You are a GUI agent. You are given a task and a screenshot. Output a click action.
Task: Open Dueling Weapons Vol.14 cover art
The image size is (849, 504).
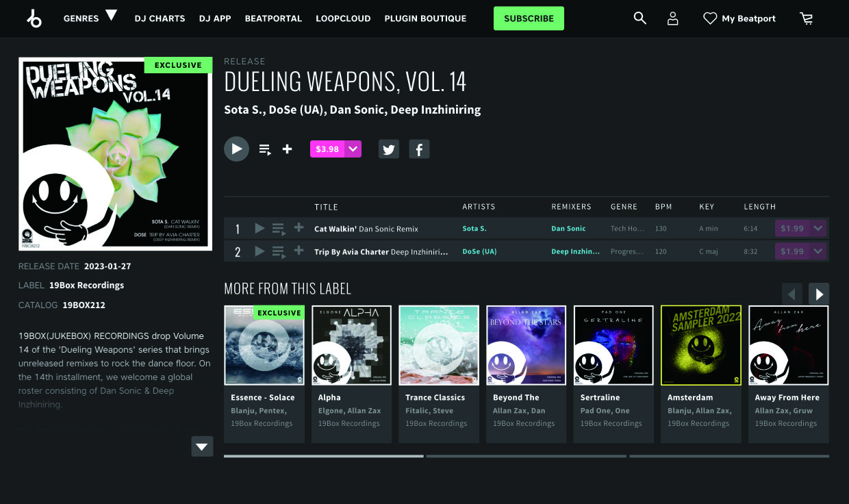[x=115, y=153]
